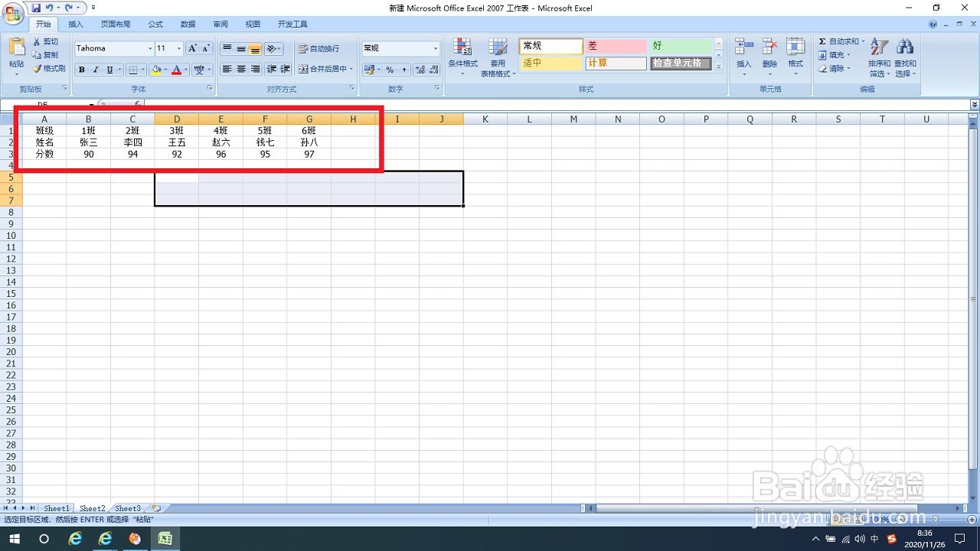Open the Fill (填充) dropdown

click(x=835, y=55)
